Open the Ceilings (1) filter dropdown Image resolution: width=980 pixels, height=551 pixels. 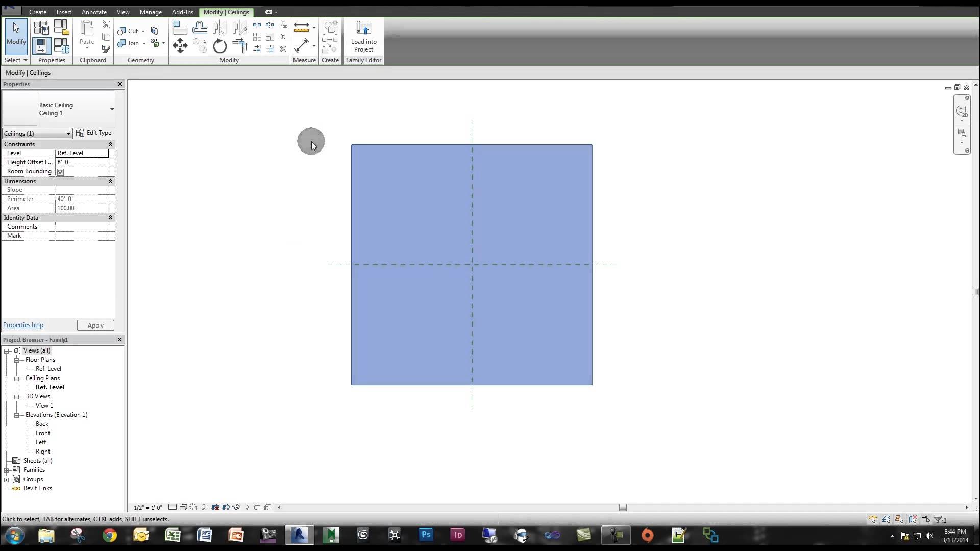(x=68, y=134)
